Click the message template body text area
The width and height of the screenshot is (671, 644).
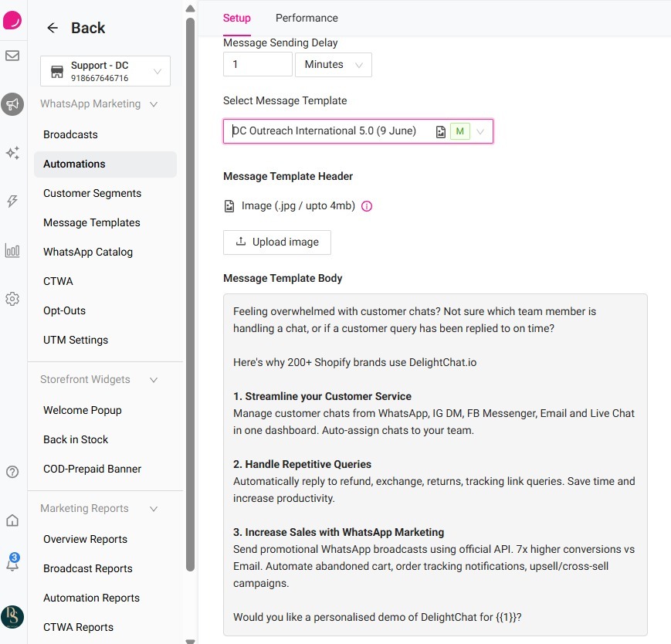(x=435, y=465)
